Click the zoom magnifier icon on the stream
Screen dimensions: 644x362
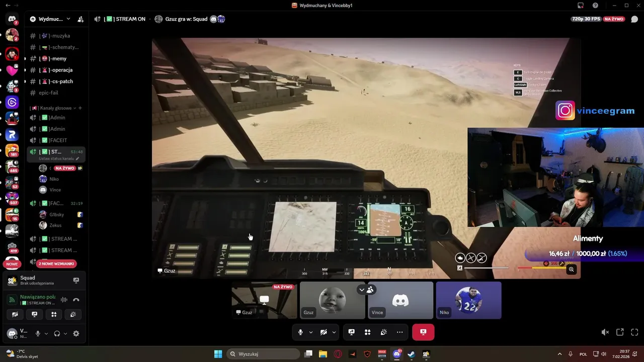pos(571,269)
